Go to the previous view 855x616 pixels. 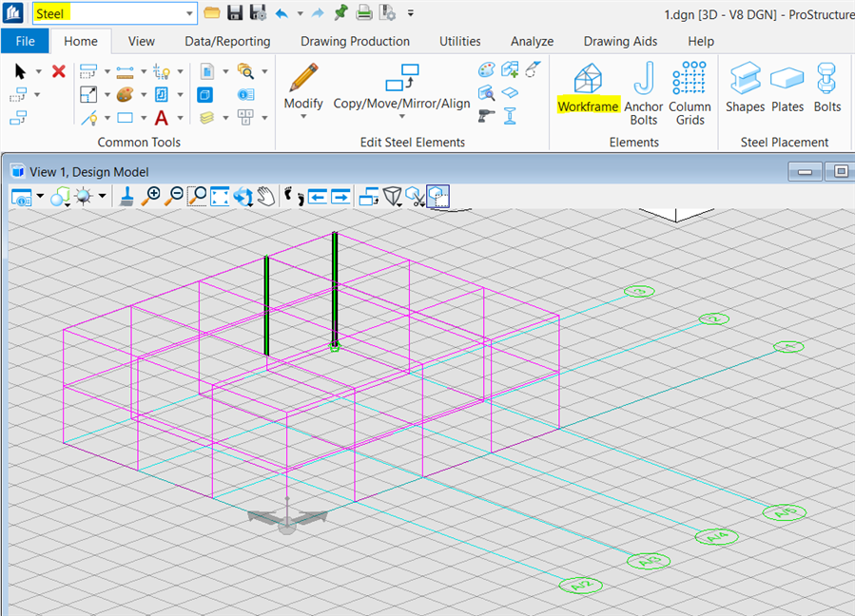[x=318, y=196]
